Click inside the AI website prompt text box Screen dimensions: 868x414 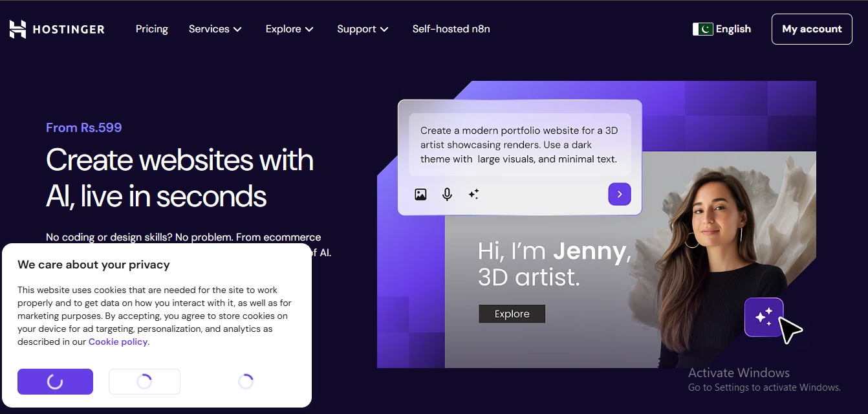[519, 144]
